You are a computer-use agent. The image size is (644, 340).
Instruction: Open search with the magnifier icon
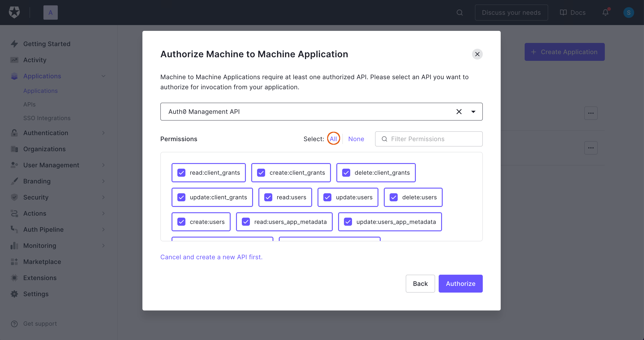[x=459, y=13]
